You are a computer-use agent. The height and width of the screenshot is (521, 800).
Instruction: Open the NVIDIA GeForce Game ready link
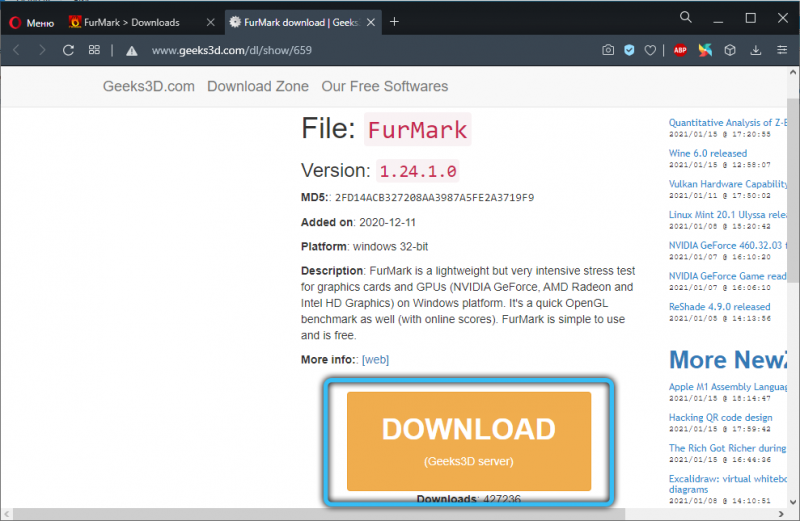click(728, 276)
